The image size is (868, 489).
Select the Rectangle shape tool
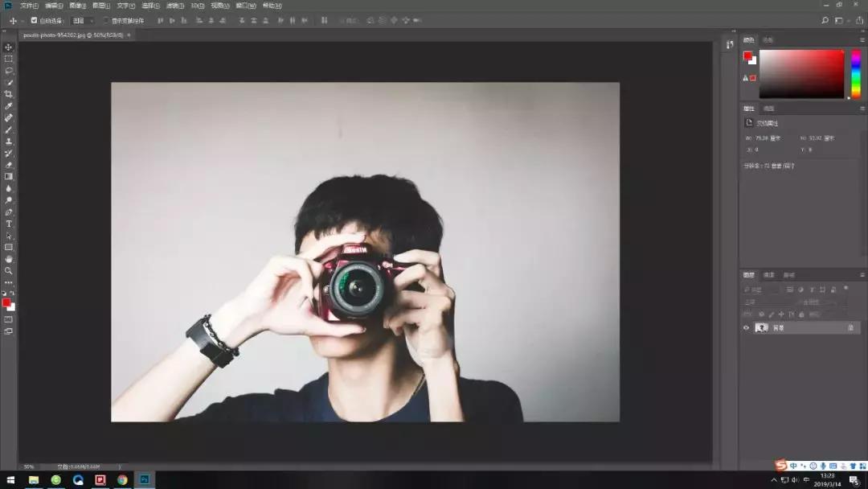[x=8, y=248]
